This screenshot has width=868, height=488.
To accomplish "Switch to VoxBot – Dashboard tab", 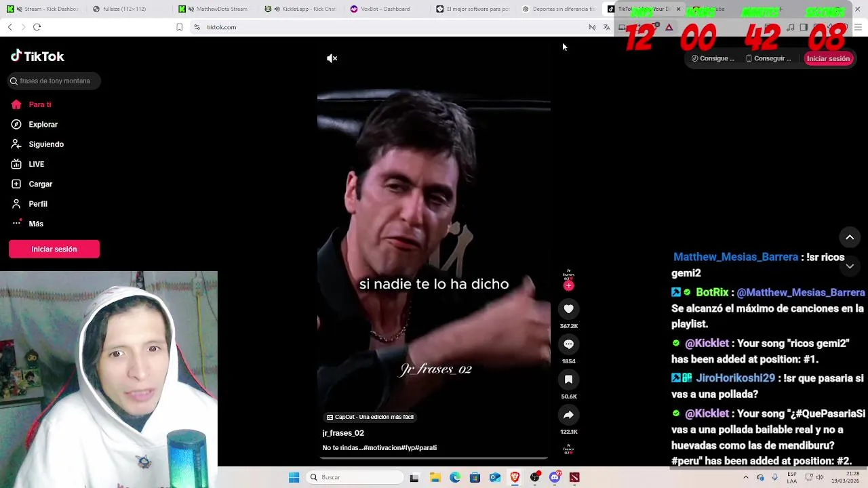I will coord(387,9).
